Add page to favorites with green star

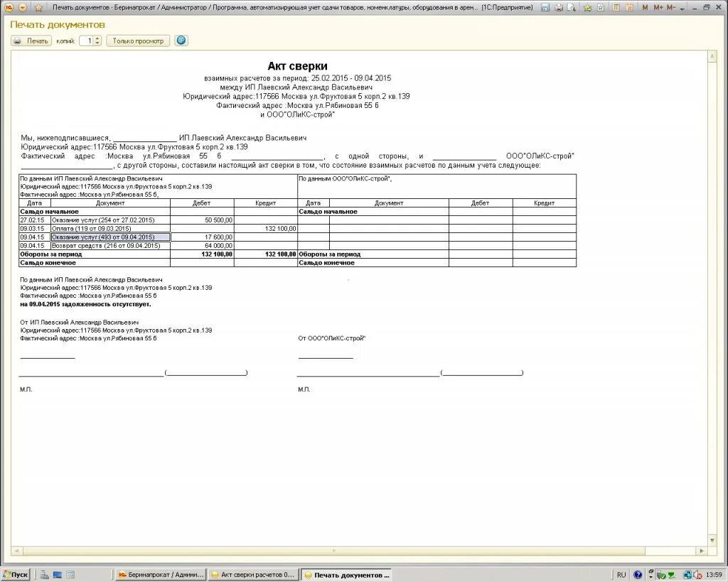pos(587,7)
